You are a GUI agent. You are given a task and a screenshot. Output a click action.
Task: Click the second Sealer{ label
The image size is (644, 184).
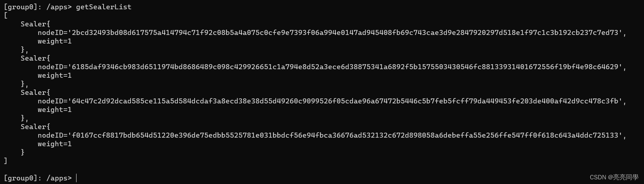(x=35, y=58)
